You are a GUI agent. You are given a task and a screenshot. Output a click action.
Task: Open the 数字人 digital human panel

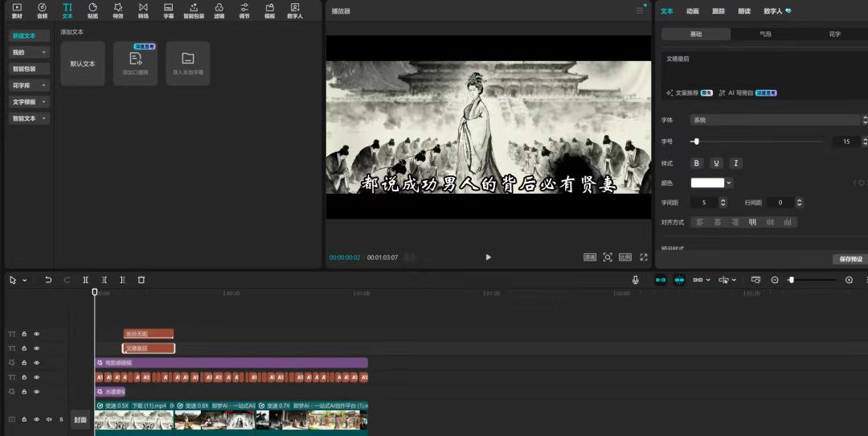pyautogui.click(x=295, y=10)
